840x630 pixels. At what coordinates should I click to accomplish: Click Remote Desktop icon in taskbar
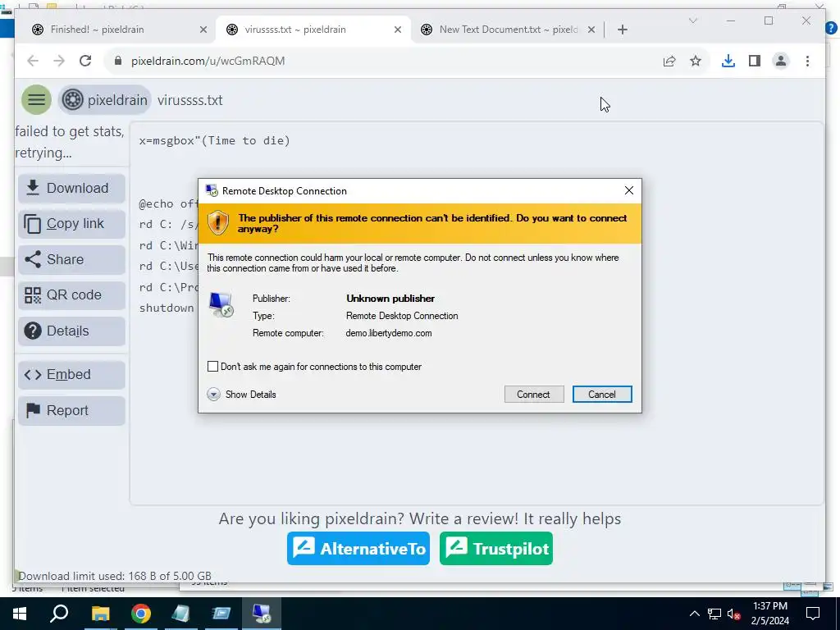pos(262,614)
